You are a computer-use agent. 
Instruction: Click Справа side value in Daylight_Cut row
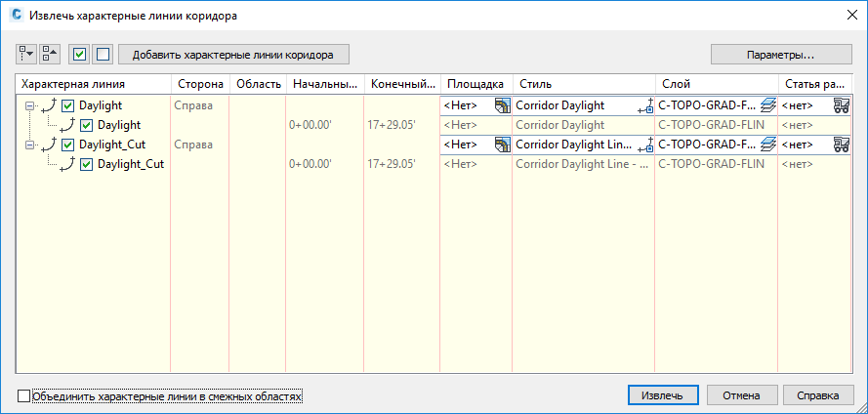[193, 145]
